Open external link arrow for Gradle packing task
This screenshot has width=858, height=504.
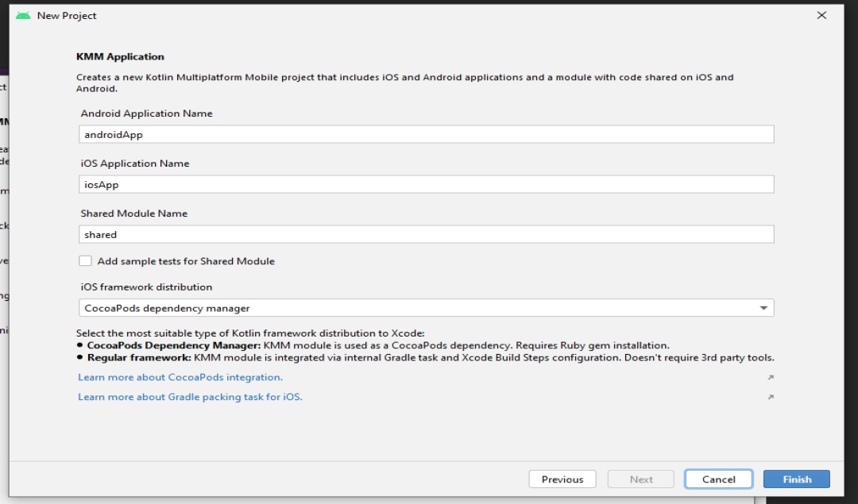[x=771, y=397]
